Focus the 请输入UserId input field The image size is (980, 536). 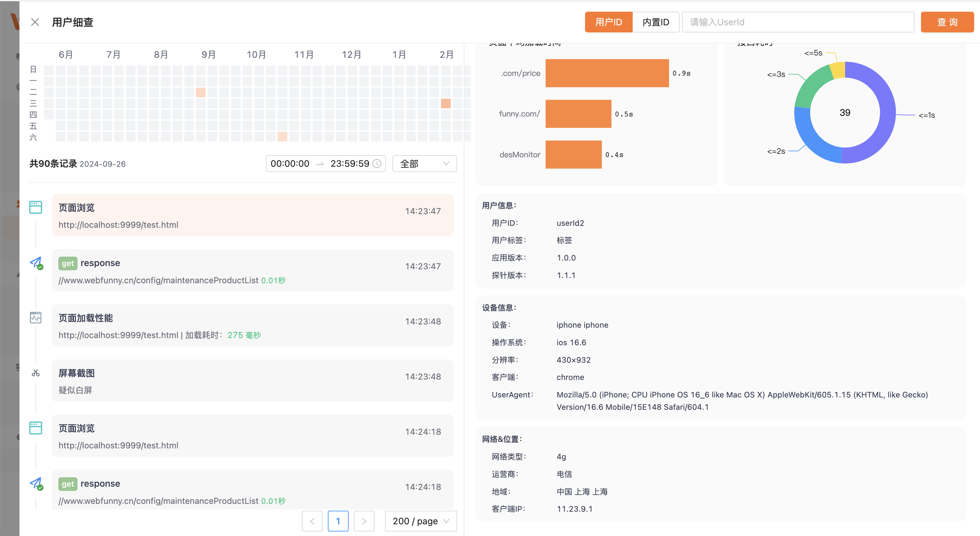tap(798, 22)
